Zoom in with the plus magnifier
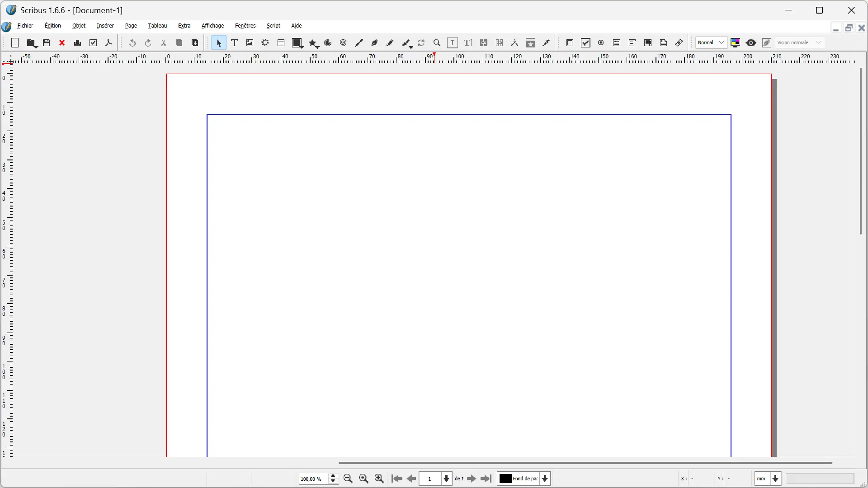The image size is (868, 488). click(380, 479)
